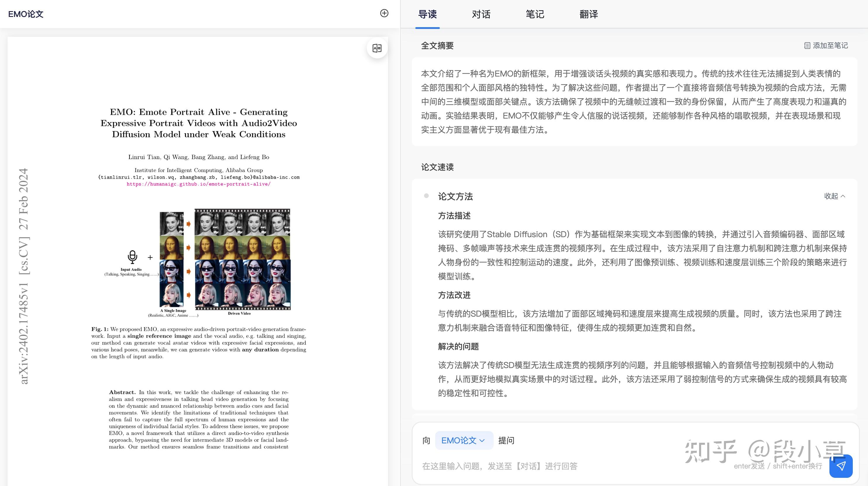This screenshot has width=868, height=486.
Task: Click the arXiv:2402.17485v1 side label
Action: coord(24,276)
